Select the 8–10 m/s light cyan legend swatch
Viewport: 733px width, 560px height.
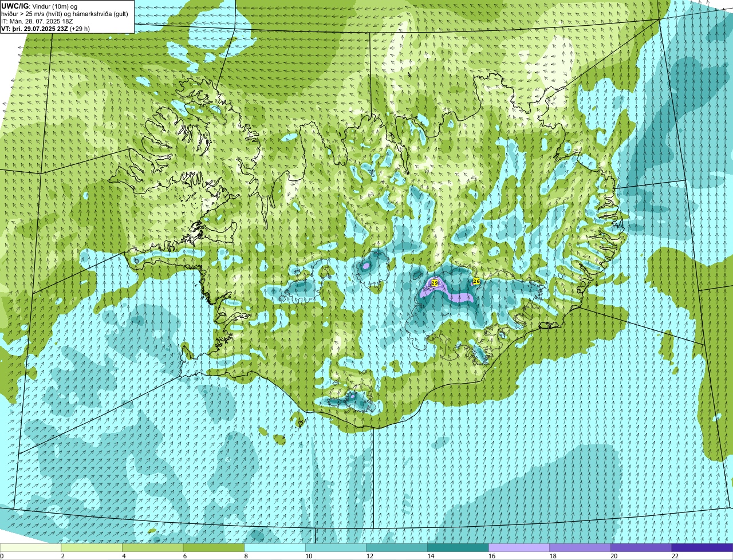pyautogui.click(x=275, y=547)
